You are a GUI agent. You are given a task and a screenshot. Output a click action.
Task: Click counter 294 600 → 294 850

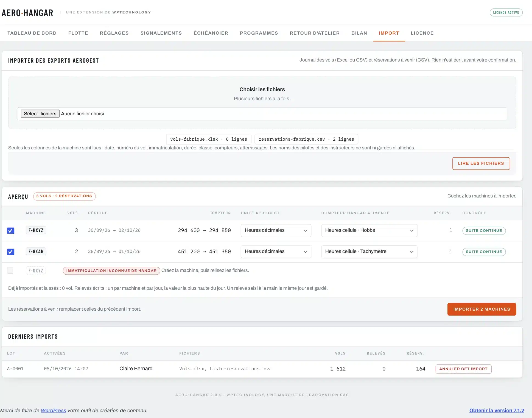coord(204,230)
